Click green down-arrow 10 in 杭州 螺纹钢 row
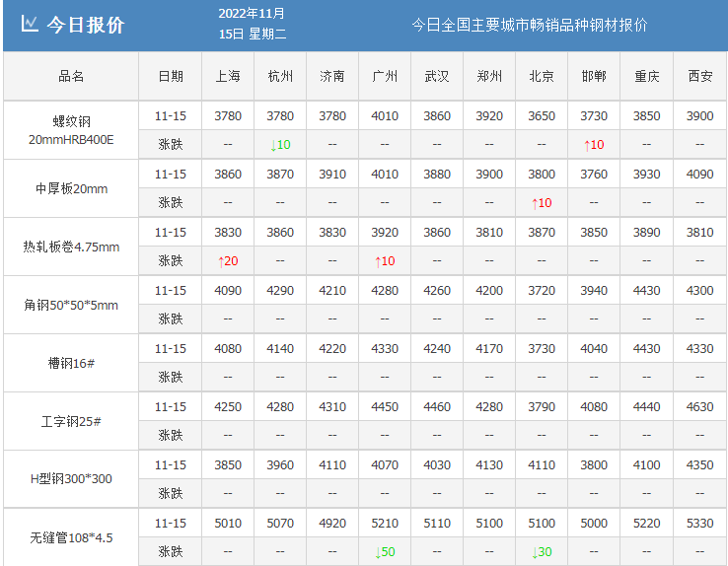Image resolution: width=728 pixels, height=566 pixels. coord(280,145)
